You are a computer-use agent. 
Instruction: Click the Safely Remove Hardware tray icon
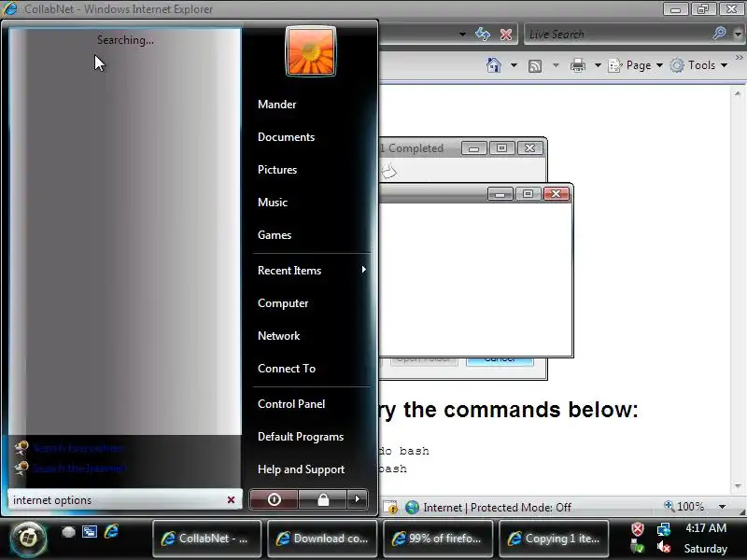[x=638, y=548]
